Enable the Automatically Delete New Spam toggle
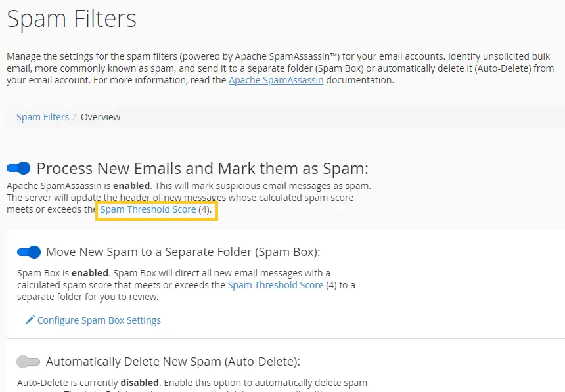Image resolution: width=565 pixels, height=392 pixels. tap(28, 362)
